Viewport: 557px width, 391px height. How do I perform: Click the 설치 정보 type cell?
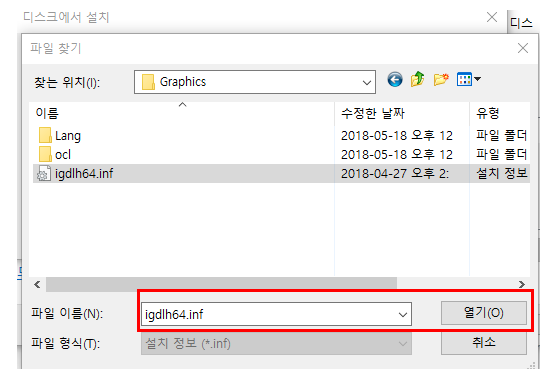coord(502,173)
